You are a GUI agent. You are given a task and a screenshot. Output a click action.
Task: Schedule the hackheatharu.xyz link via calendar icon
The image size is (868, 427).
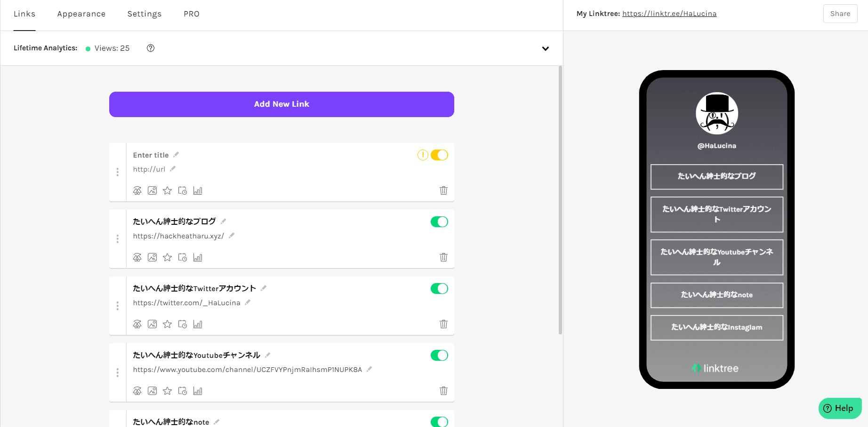[x=183, y=257]
